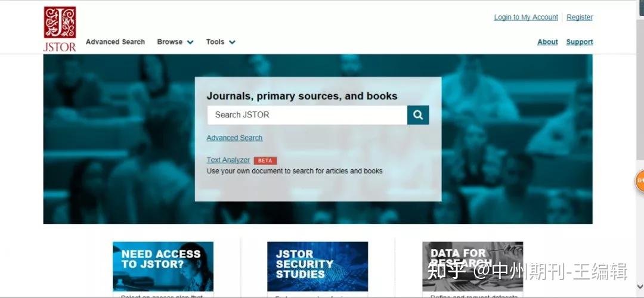Screen dimensions: 644x298
Task: Click the red BETA badge
Action: pos(265,161)
